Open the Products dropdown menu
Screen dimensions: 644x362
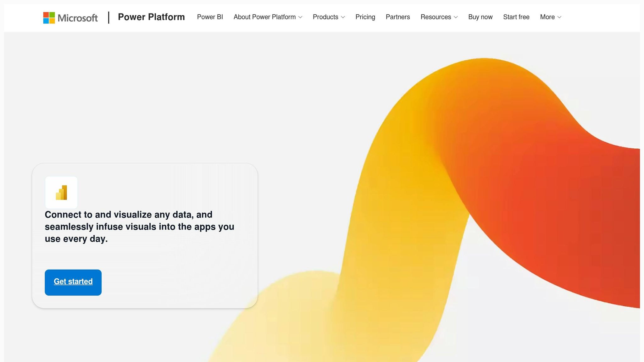tap(329, 17)
